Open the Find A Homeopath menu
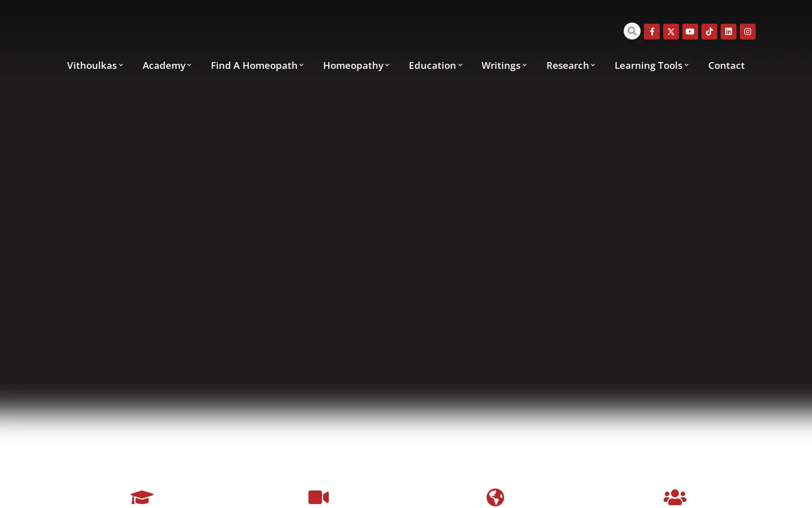Screen dimensions: 812x508 click(254, 65)
